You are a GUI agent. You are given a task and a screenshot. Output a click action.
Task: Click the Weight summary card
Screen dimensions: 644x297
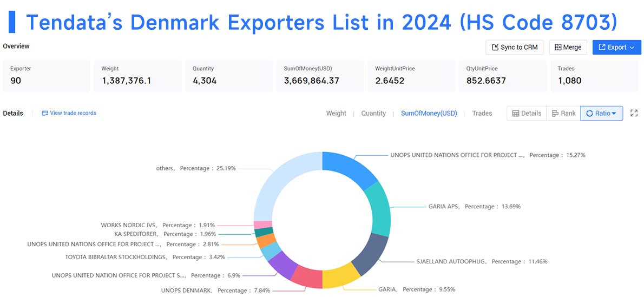[x=138, y=76]
